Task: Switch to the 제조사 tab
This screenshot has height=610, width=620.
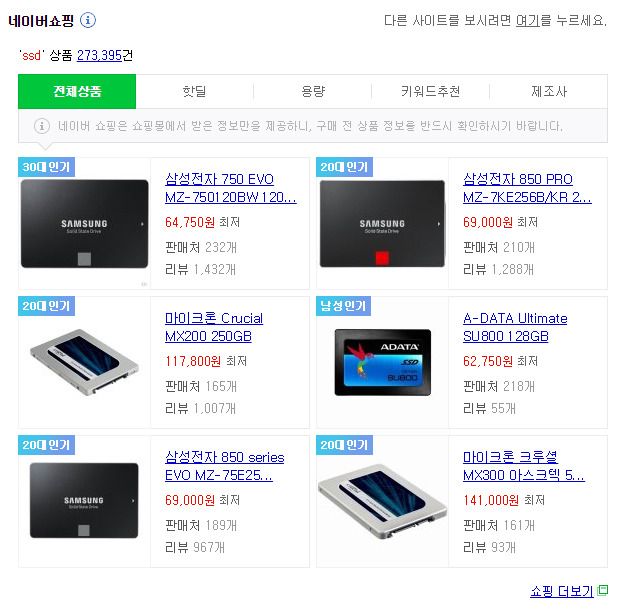Action: (x=548, y=91)
